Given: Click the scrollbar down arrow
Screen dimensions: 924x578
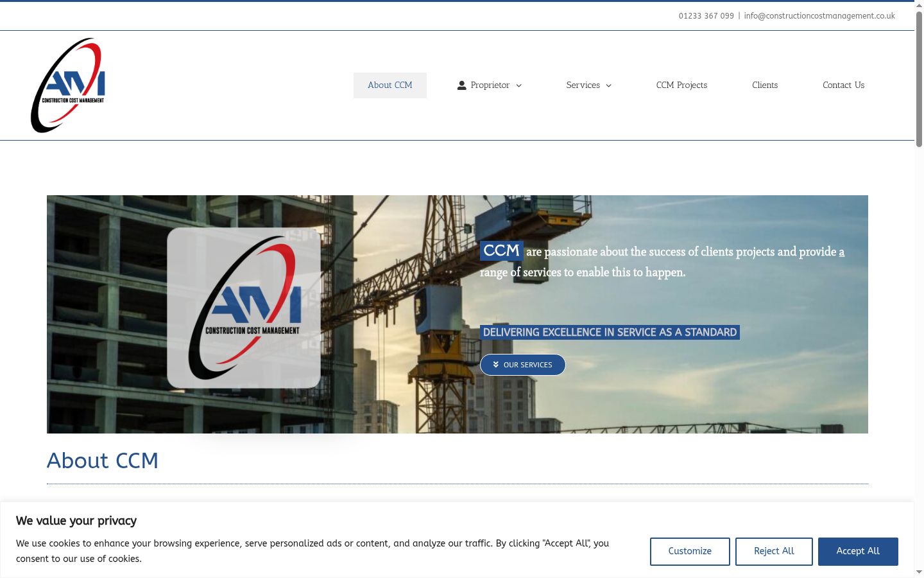Looking at the screenshot, I should [x=919, y=572].
